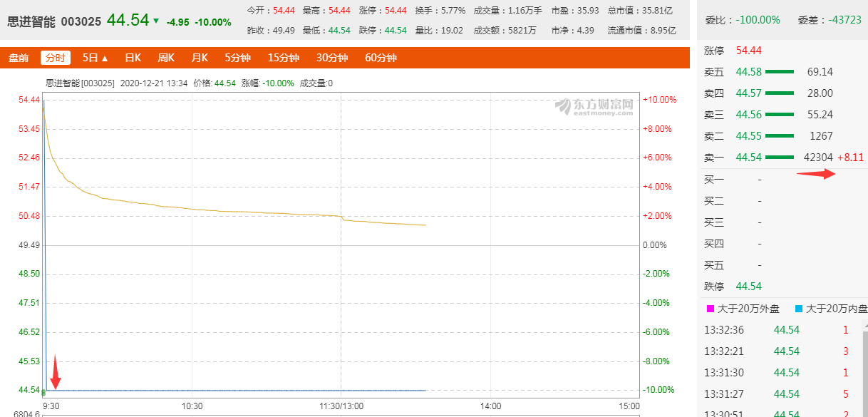Click the 委差 -43723 value
The image size is (868, 417).
point(844,19)
